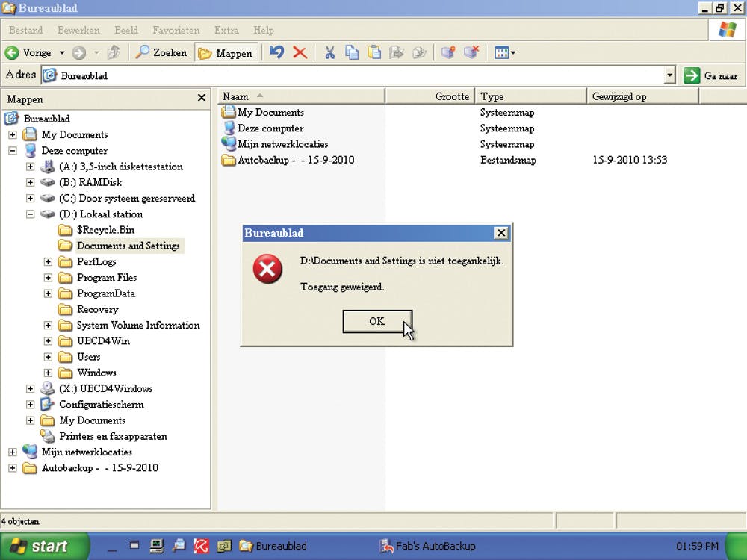Click the paste clipboard icon
The height and width of the screenshot is (560, 747).
point(374,52)
